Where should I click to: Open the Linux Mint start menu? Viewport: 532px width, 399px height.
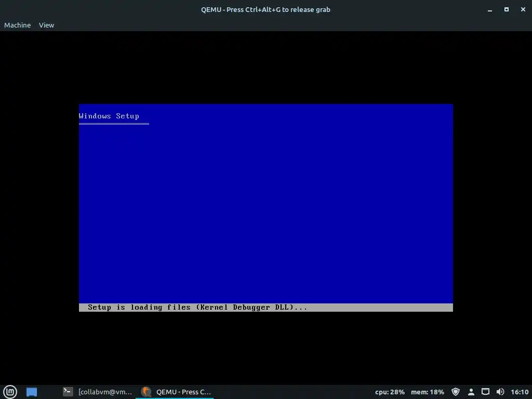10,392
